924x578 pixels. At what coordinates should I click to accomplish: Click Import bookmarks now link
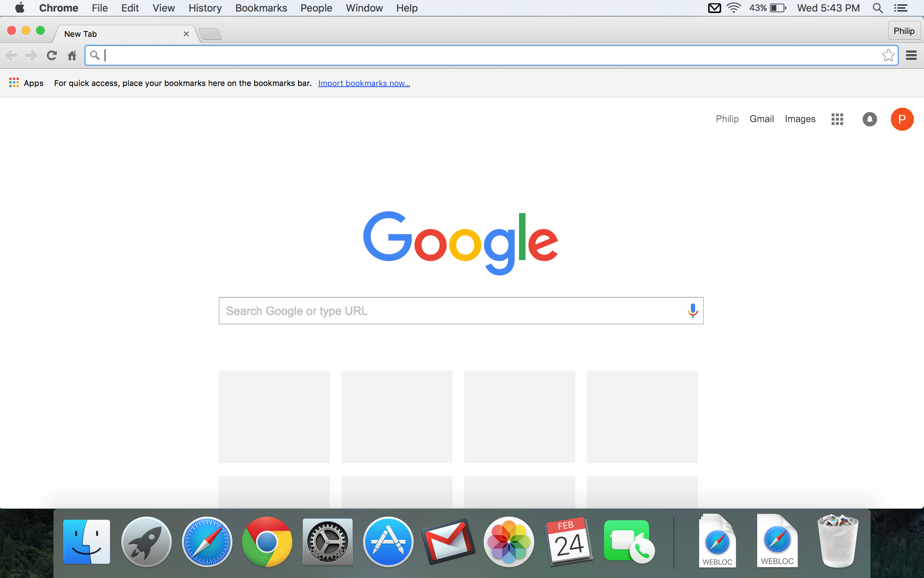coord(364,83)
